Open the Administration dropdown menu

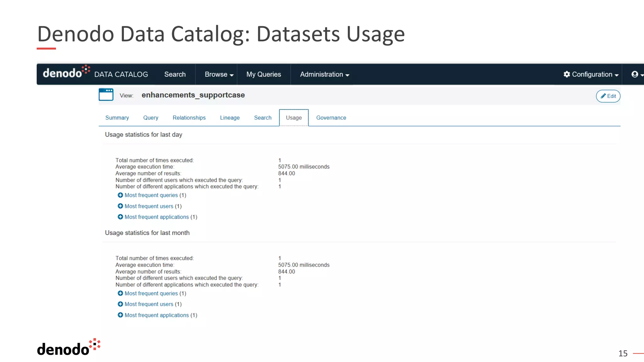pos(325,74)
